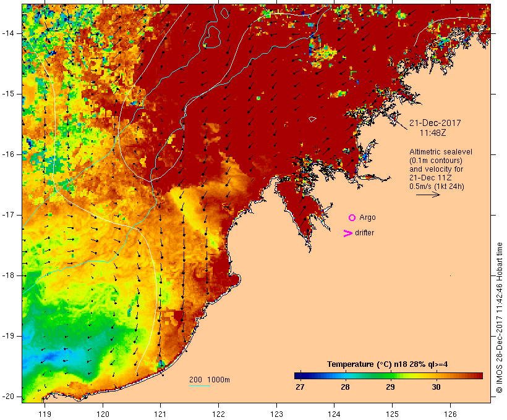Click the '-18' latitude axis label
The image size is (507, 420).
click(8, 275)
